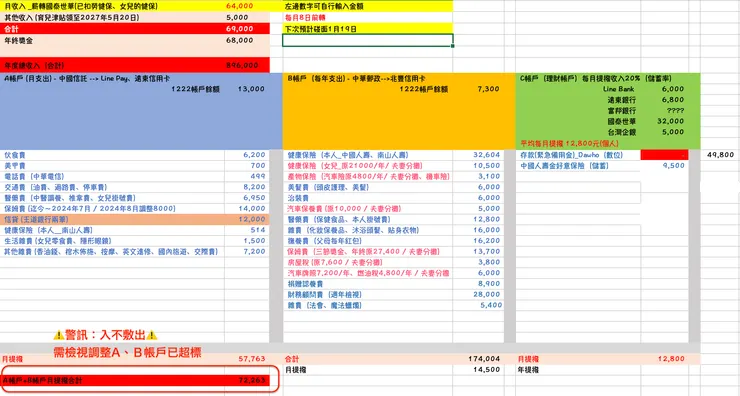
Task: Click the note 下次預計碰面1月19日
Action: [x=320, y=29]
